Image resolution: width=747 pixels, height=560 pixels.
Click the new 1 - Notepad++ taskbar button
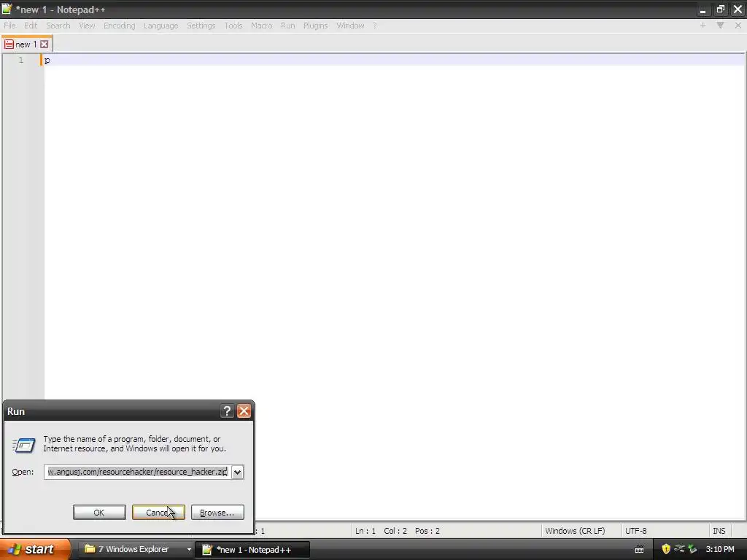pos(253,550)
